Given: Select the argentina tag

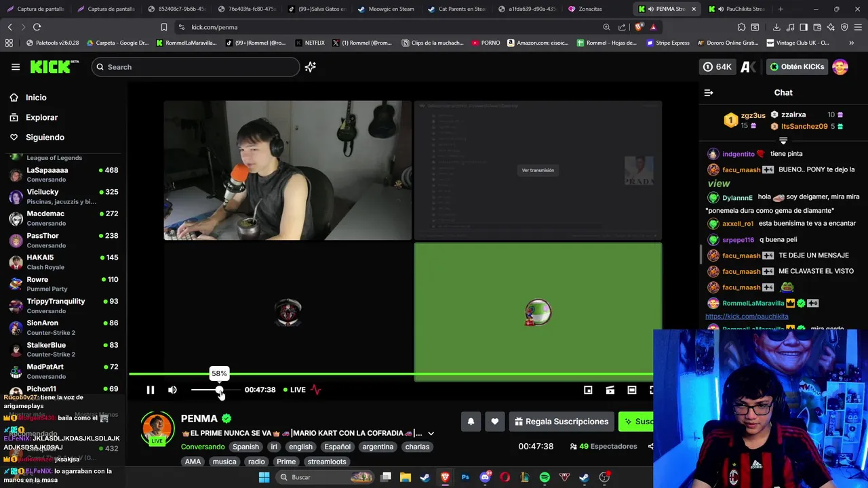Looking at the screenshot, I should (x=378, y=447).
